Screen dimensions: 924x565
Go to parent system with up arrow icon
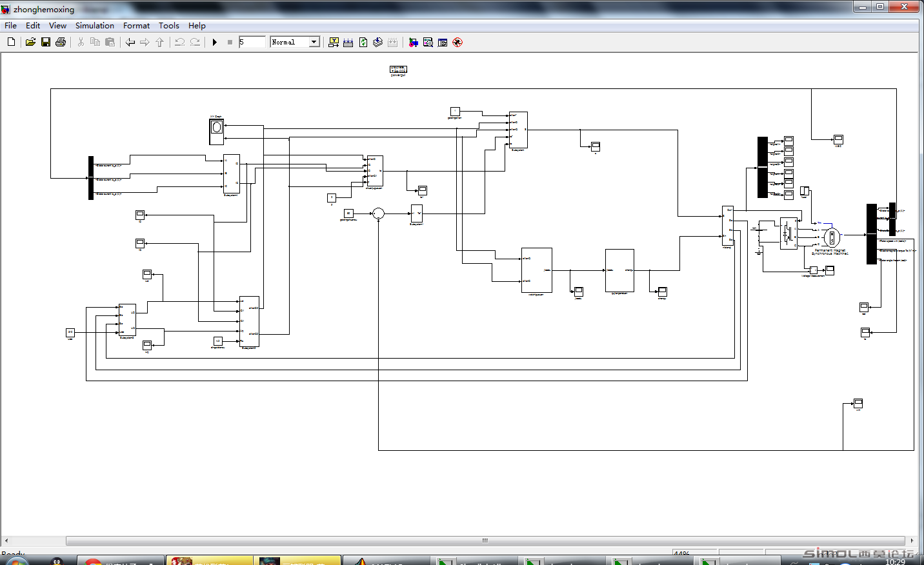tap(159, 42)
